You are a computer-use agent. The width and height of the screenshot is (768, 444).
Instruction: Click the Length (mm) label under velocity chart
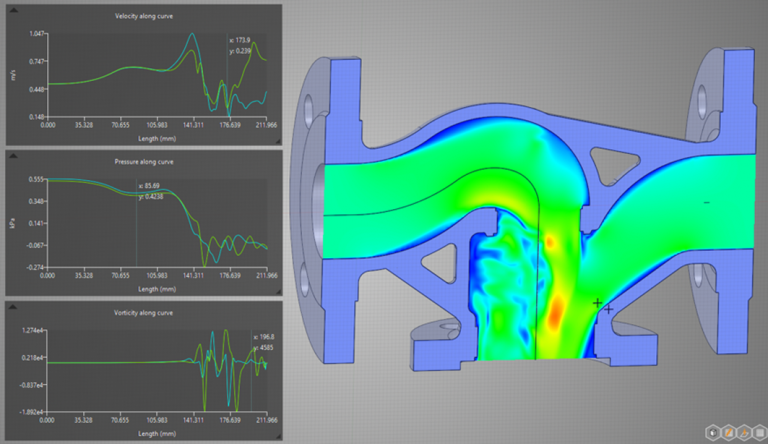click(x=157, y=139)
